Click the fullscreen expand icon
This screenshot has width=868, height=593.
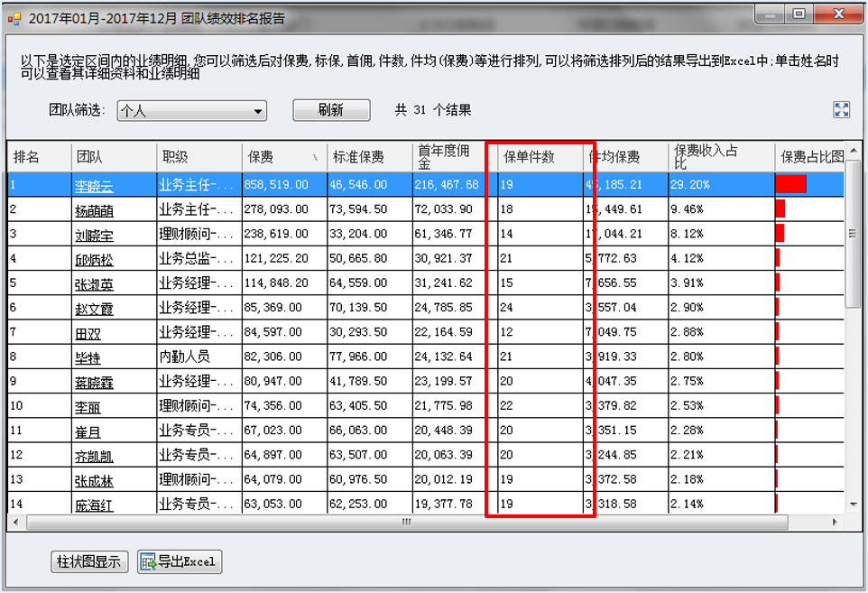[x=841, y=110]
